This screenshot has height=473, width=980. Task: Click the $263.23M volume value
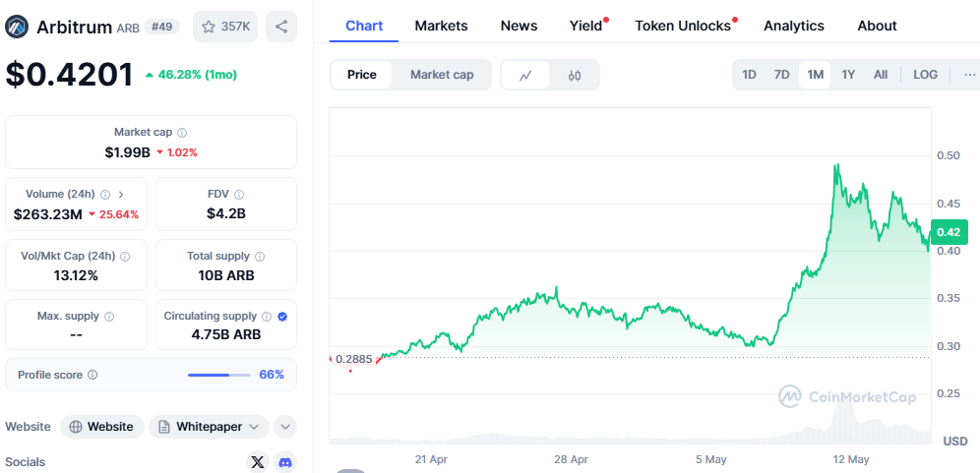click(48, 214)
